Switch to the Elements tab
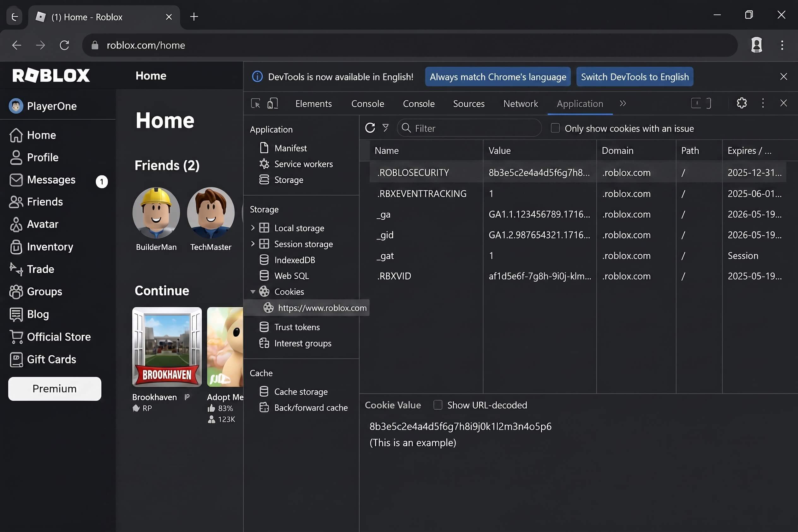798x532 pixels. [313, 103]
